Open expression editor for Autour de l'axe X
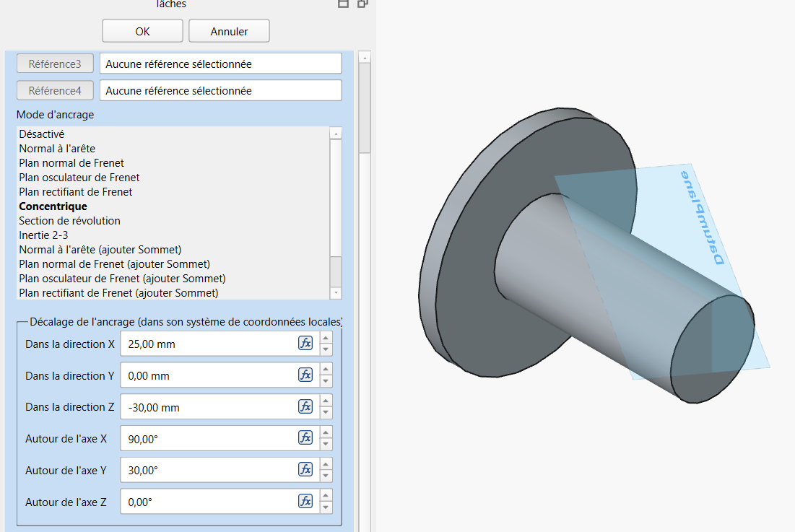This screenshot has height=532, width=795. pos(305,438)
